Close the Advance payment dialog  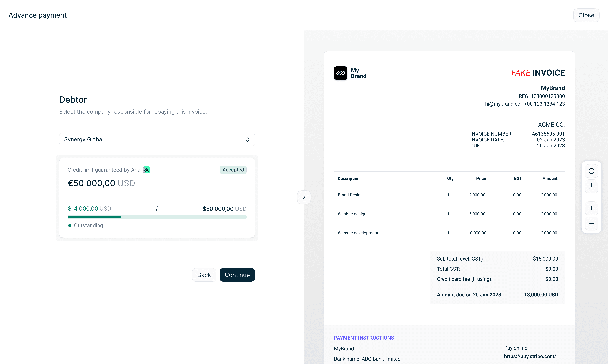pos(586,15)
